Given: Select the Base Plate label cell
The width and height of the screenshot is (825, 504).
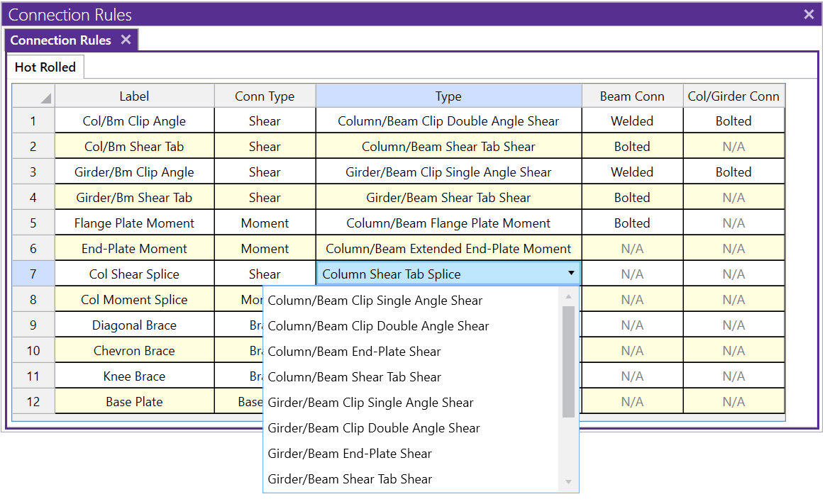Looking at the screenshot, I should click(134, 402).
